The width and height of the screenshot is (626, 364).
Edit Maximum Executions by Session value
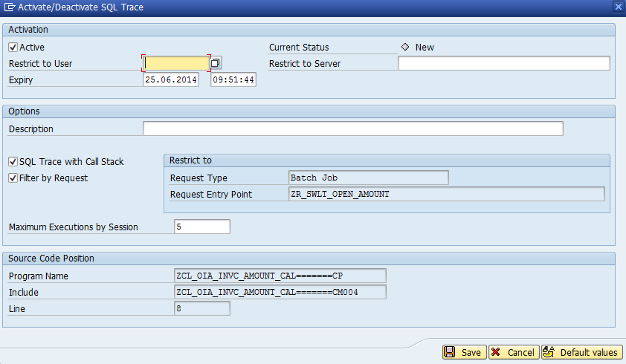tap(202, 227)
